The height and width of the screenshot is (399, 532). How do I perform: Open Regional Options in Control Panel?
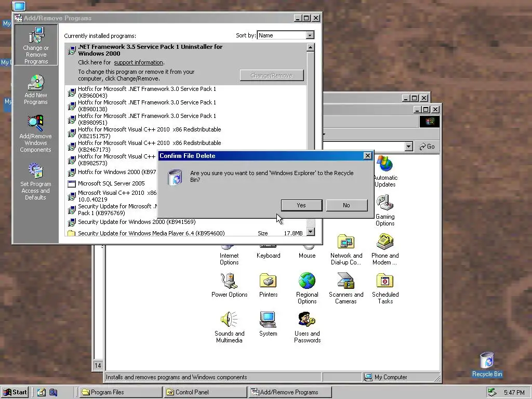point(307,288)
